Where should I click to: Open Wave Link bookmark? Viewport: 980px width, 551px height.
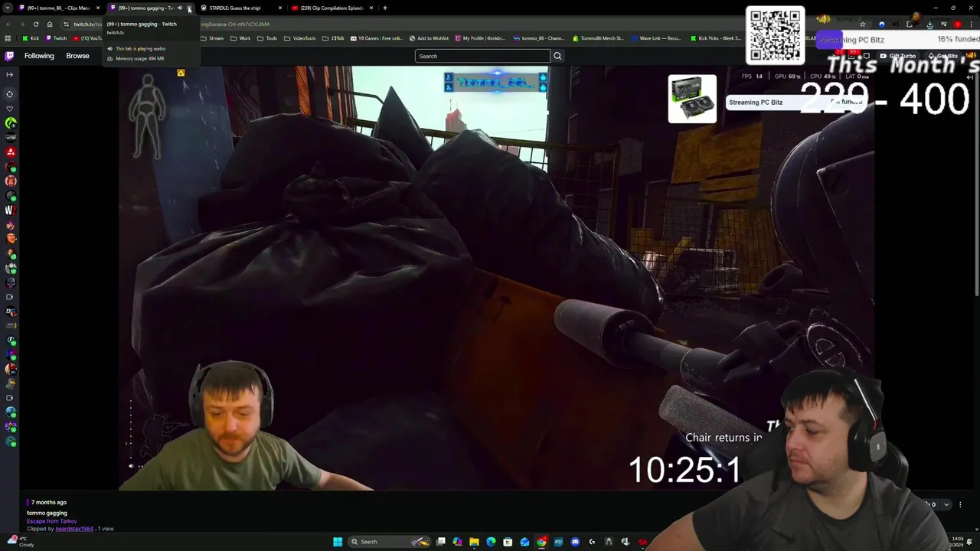655,38
